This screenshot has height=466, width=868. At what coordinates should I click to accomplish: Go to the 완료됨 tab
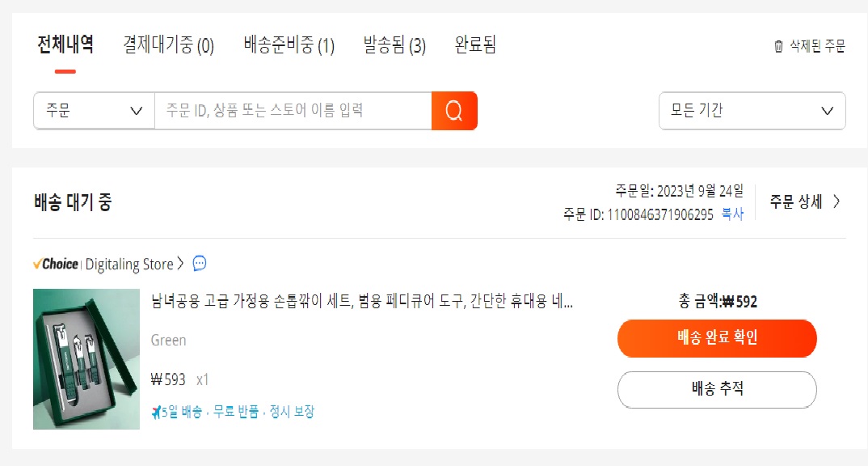(475, 44)
